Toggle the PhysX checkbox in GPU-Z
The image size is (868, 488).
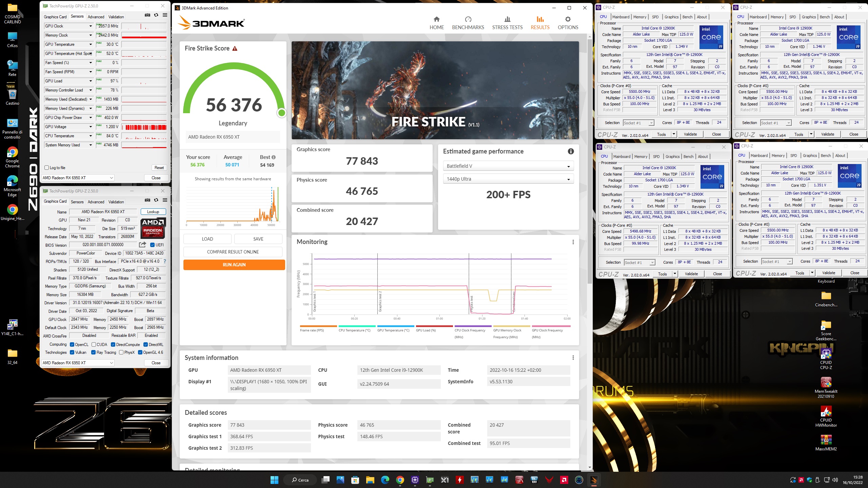click(121, 352)
